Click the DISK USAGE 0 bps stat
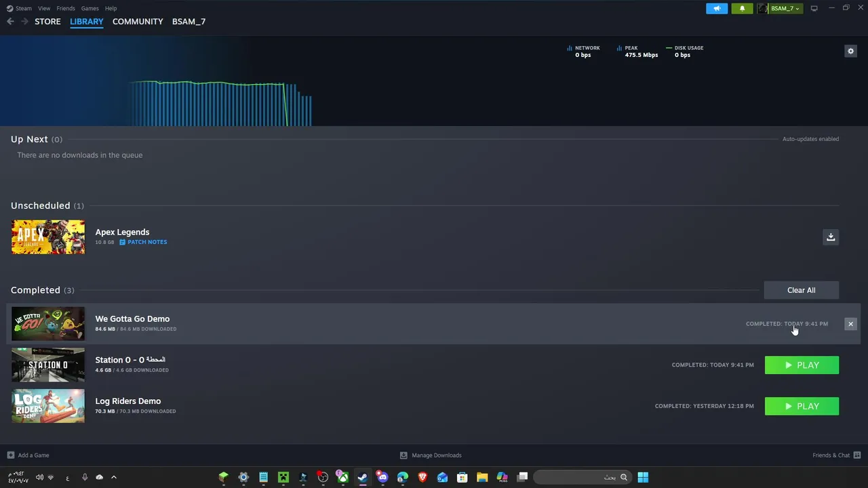Image resolution: width=868 pixels, height=488 pixels. (684, 52)
